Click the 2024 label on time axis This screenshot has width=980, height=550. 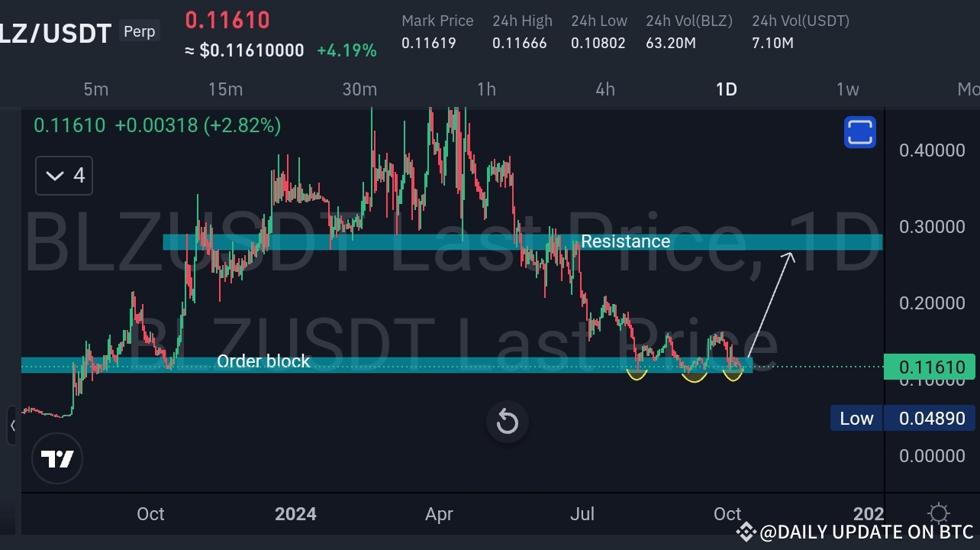click(x=295, y=514)
